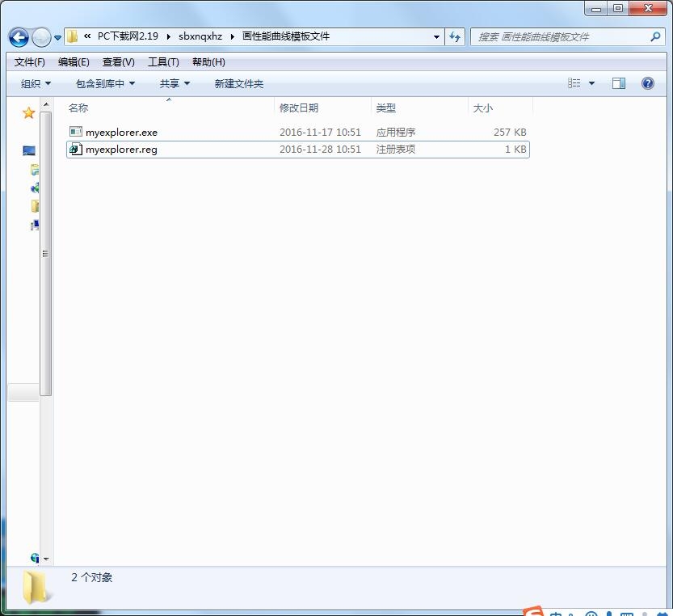The image size is (673, 616).
Task: Go back with the blue Back arrow
Action: tap(19, 37)
